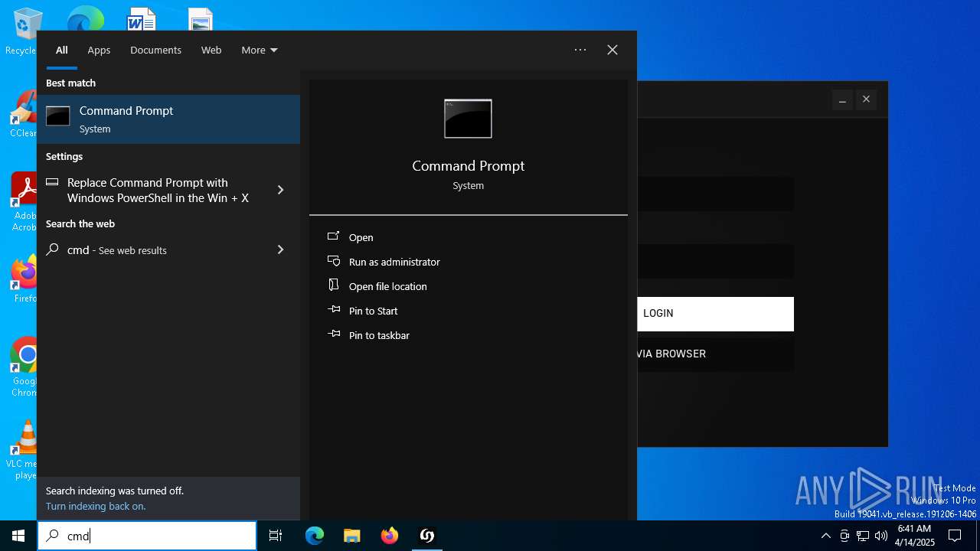
Task: Select the Word document on desktop
Action: 142,18
